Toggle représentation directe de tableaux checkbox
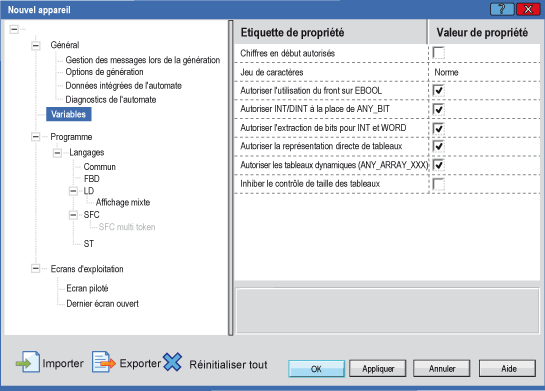The width and height of the screenshot is (545, 391). 439,146
